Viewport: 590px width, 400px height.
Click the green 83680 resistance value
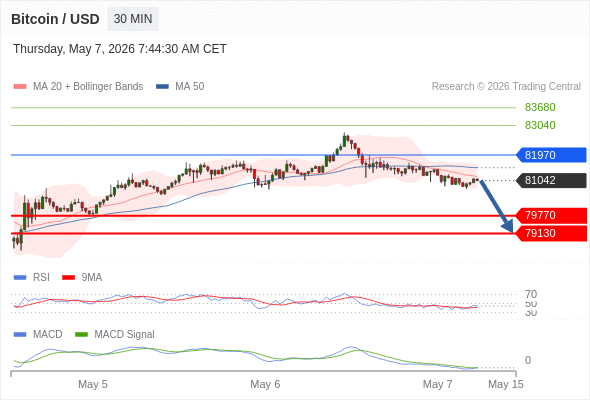click(x=540, y=107)
